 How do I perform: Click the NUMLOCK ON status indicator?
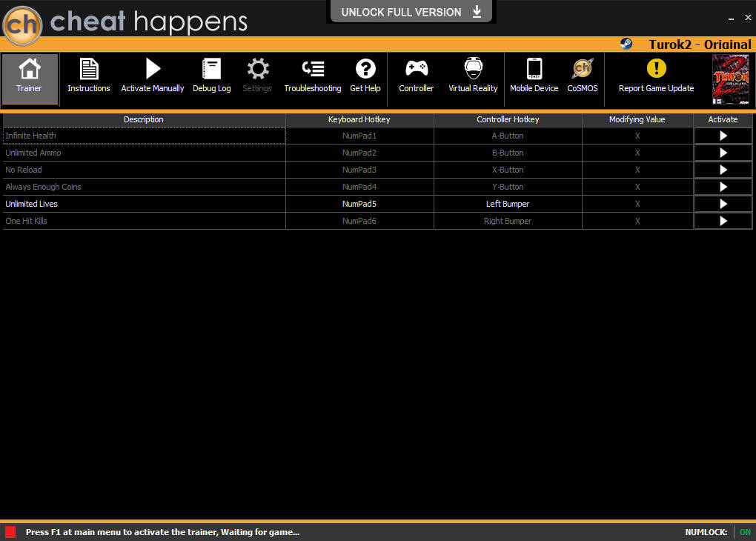pos(718,532)
